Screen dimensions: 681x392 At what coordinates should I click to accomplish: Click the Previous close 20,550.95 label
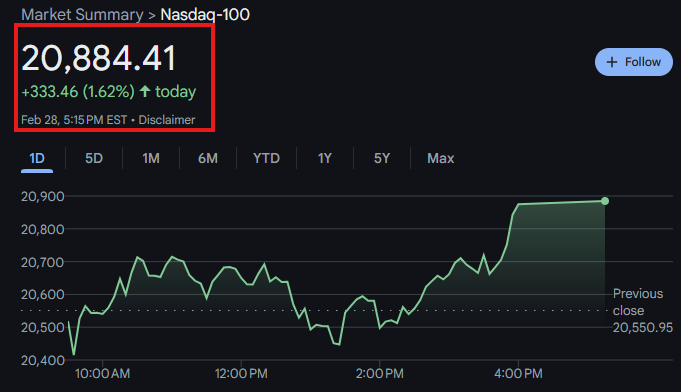pyautogui.click(x=642, y=310)
